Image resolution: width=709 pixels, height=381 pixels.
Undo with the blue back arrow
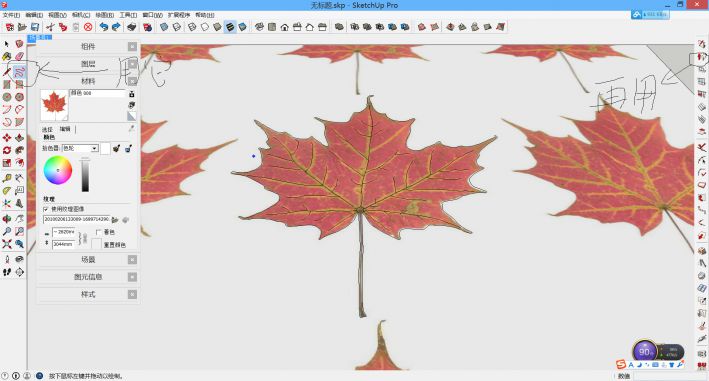[104, 27]
